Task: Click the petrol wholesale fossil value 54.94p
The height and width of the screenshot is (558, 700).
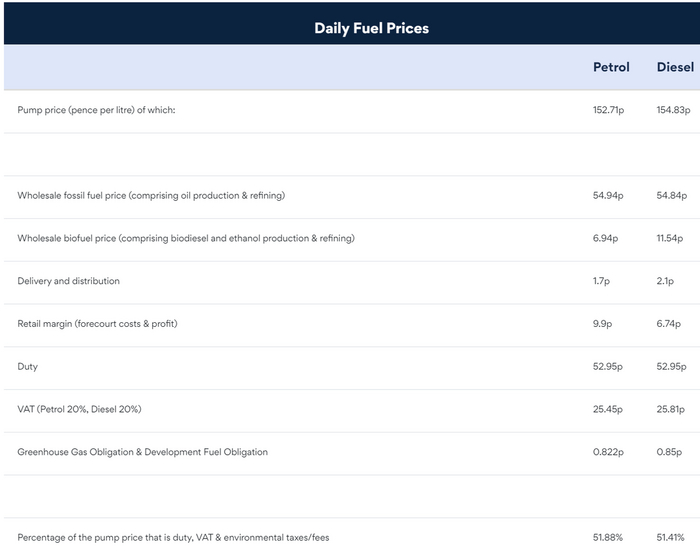Action: point(607,196)
